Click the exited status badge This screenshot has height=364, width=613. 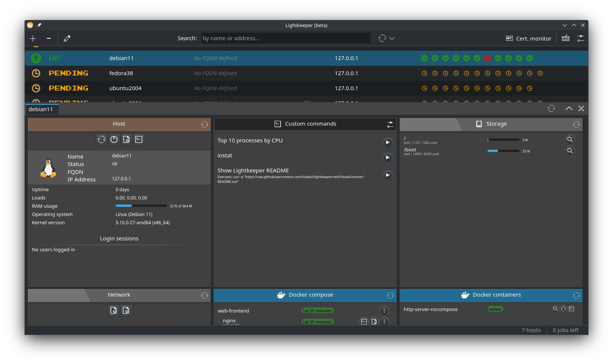tap(495, 309)
